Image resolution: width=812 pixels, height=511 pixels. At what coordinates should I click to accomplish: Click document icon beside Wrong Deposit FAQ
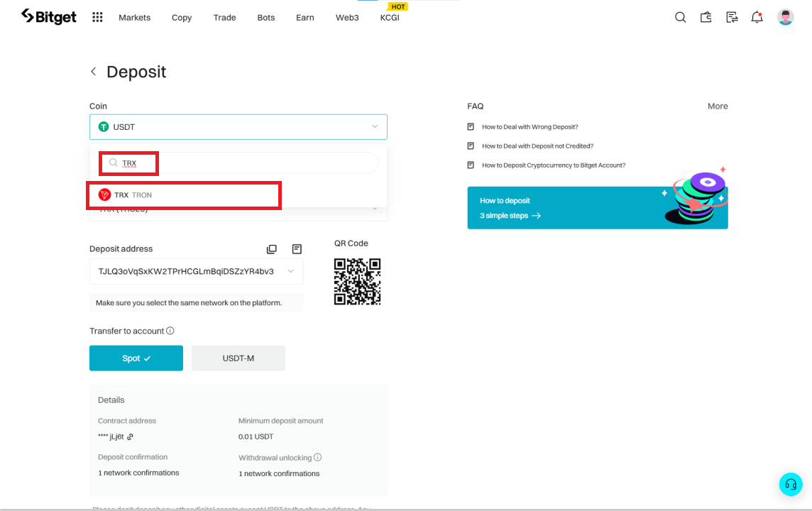click(471, 127)
